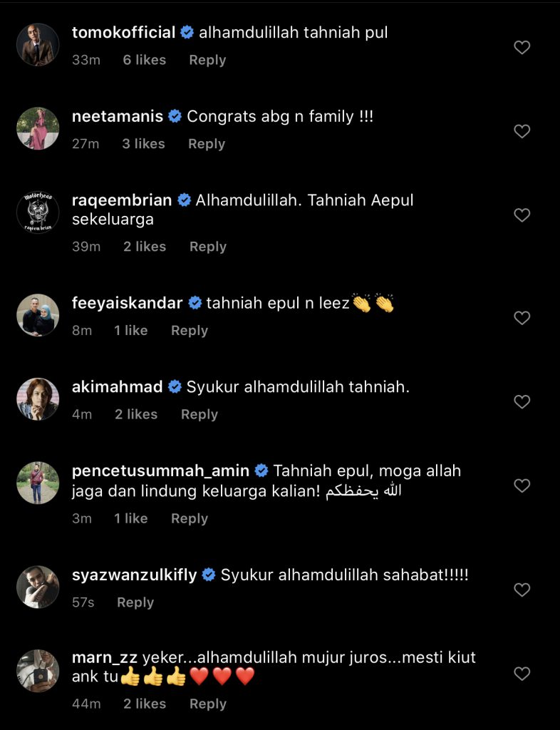Visit the marn_zz username profile

(x=104, y=657)
